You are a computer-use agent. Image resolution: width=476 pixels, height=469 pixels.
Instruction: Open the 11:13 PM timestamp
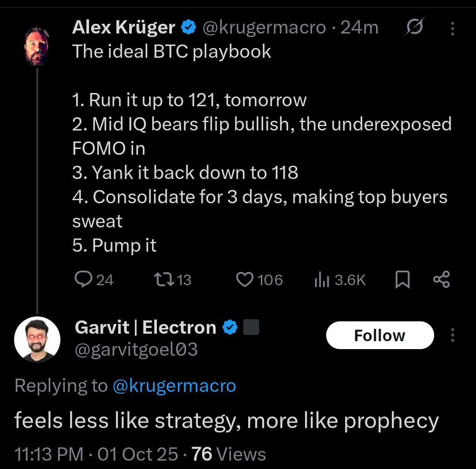(x=48, y=454)
